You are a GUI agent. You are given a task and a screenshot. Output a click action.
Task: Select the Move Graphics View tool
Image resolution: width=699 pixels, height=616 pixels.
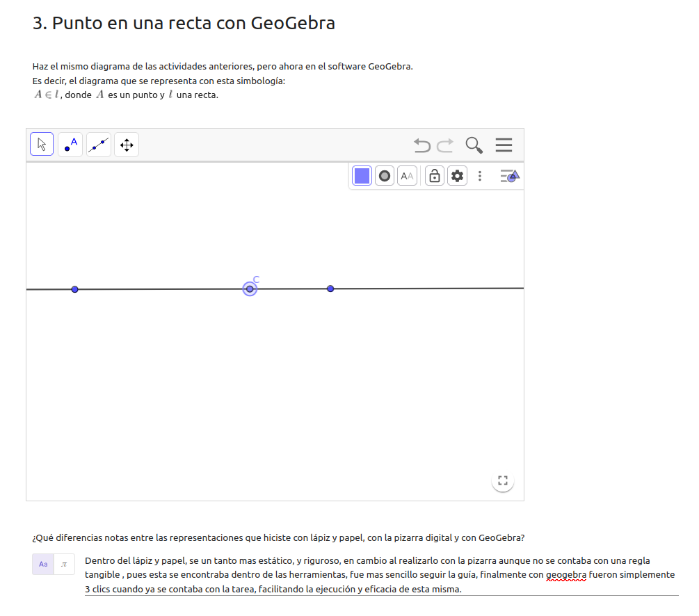(127, 145)
